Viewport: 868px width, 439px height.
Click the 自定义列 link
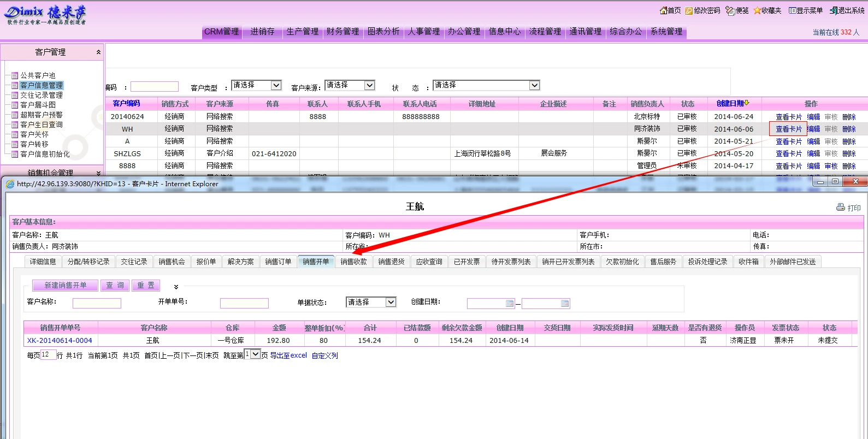click(325, 355)
